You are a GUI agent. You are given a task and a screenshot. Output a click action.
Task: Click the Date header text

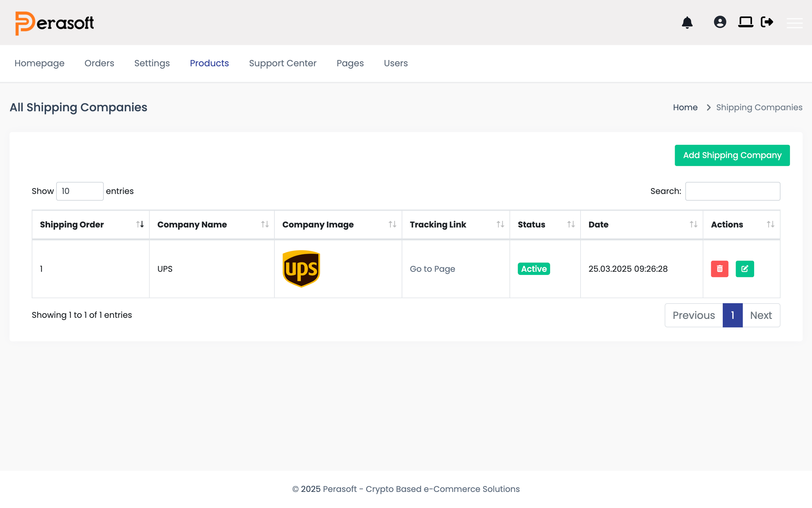(598, 225)
